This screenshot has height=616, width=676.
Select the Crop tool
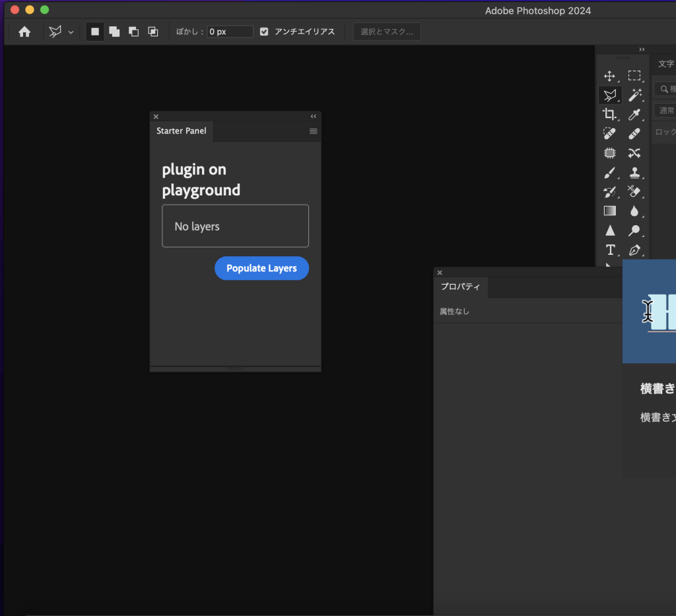[x=610, y=114]
